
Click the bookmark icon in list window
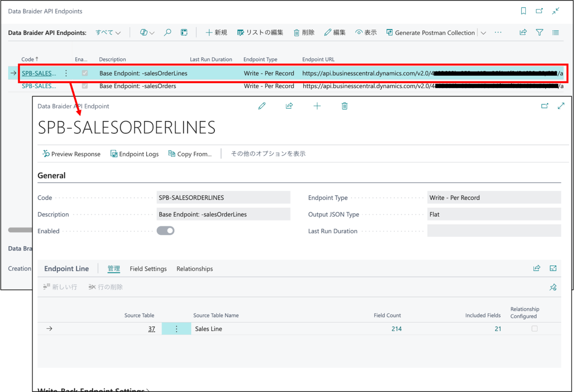pyautogui.click(x=524, y=11)
